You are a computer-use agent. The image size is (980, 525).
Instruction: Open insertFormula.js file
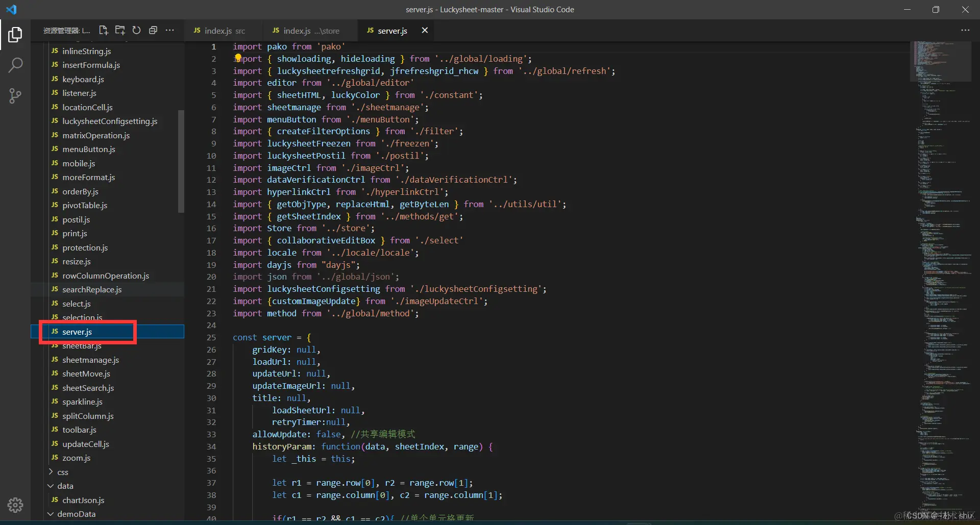[91, 65]
